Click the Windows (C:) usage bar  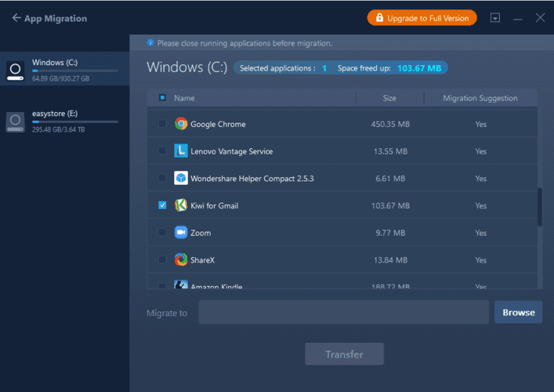pyautogui.click(x=75, y=71)
